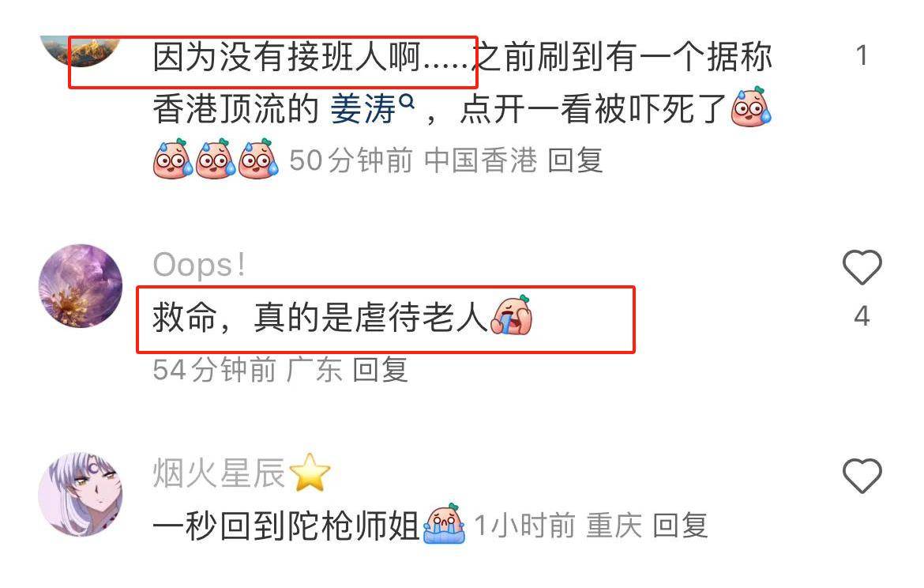Like the Oops! comment with the heart icon
924x588 pixels.
(862, 267)
